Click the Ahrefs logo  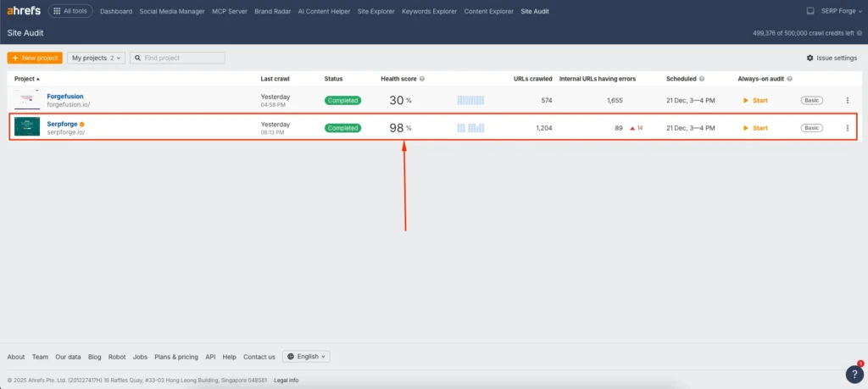click(23, 11)
